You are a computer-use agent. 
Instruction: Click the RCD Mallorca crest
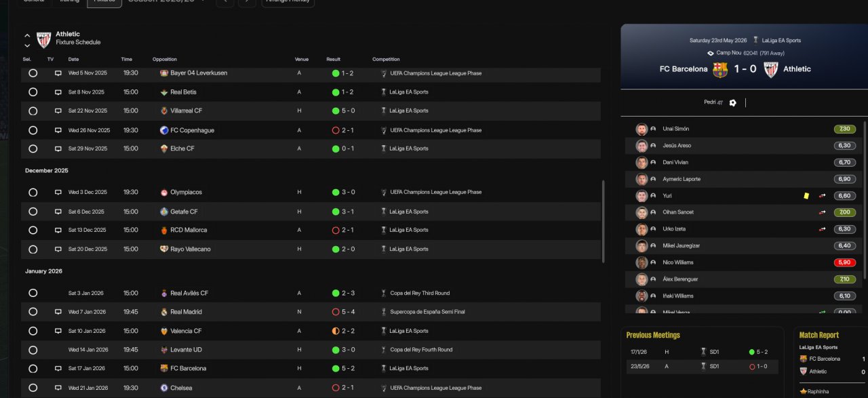[x=164, y=230]
